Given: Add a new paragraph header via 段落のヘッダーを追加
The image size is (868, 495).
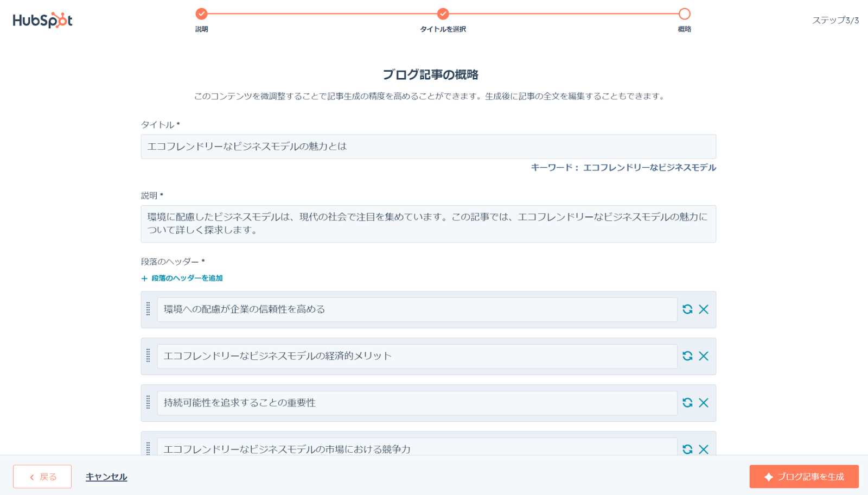Looking at the screenshot, I should [182, 278].
